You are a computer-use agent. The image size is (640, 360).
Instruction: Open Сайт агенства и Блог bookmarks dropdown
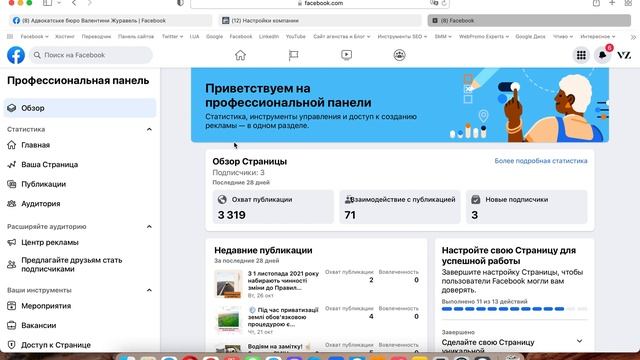point(342,36)
